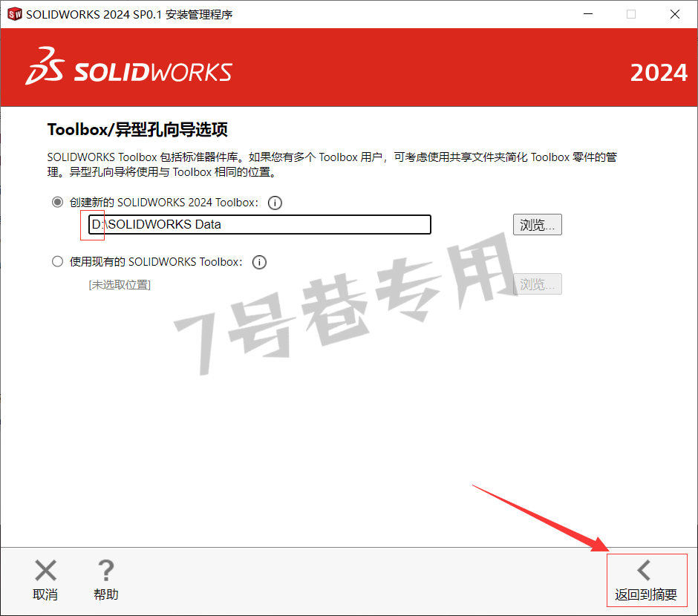Click the SOLIDWORKS logo in red banner
Screen dimensions: 698x616
128,67
